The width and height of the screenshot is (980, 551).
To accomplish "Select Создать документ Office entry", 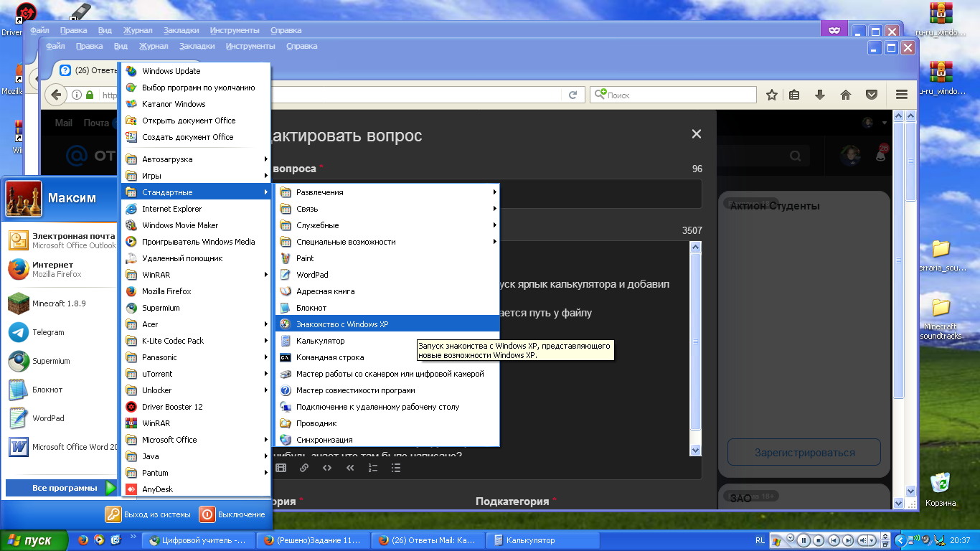I will click(x=197, y=137).
